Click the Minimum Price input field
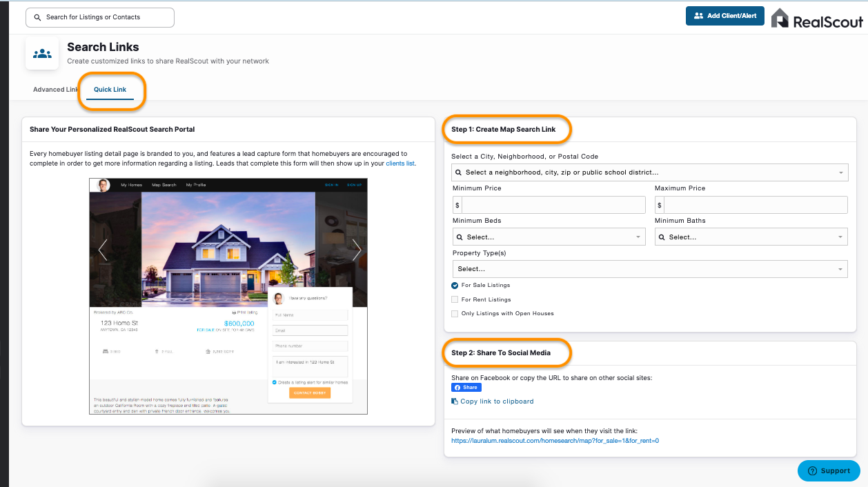The height and width of the screenshot is (487, 868). [554, 205]
